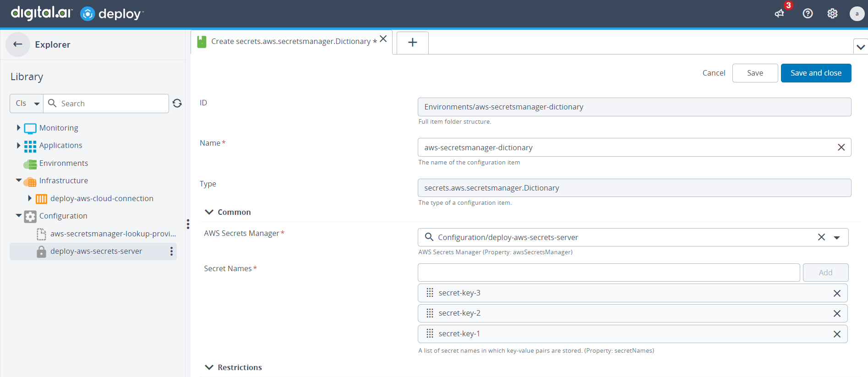Click the Cancel button
Image resolution: width=868 pixels, height=377 pixels.
[714, 73]
